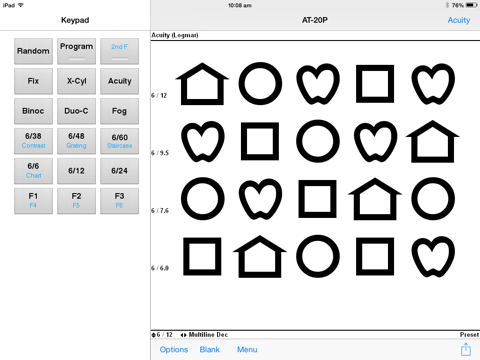Click the first square in 6/6.0 row
The height and width of the screenshot is (360, 480).
tap(202, 256)
